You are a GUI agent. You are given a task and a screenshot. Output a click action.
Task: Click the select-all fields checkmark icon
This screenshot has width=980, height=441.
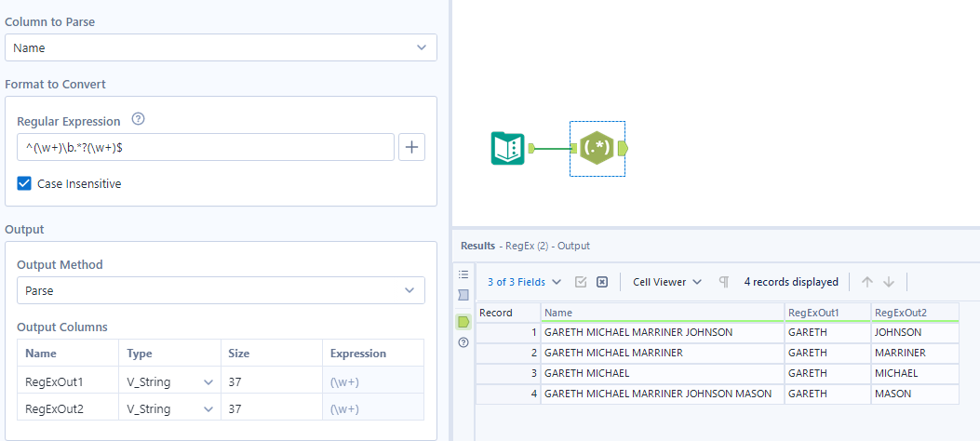(581, 282)
